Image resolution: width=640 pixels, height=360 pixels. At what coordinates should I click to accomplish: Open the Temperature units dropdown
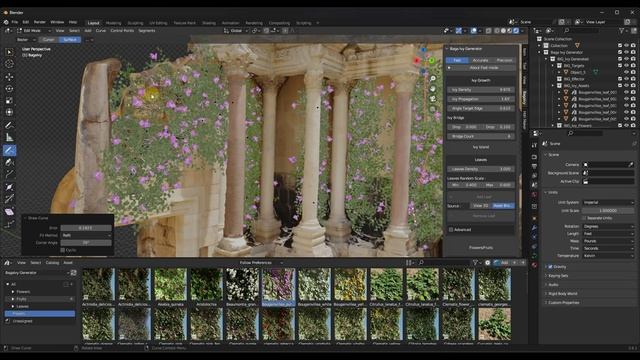click(x=608, y=256)
